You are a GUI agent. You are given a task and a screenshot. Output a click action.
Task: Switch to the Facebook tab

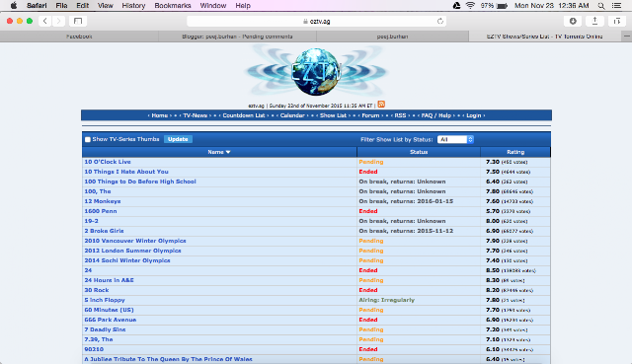coord(79,36)
